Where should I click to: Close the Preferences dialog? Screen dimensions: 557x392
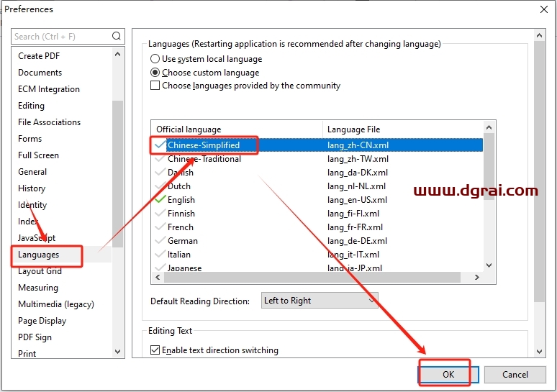pos(540,10)
